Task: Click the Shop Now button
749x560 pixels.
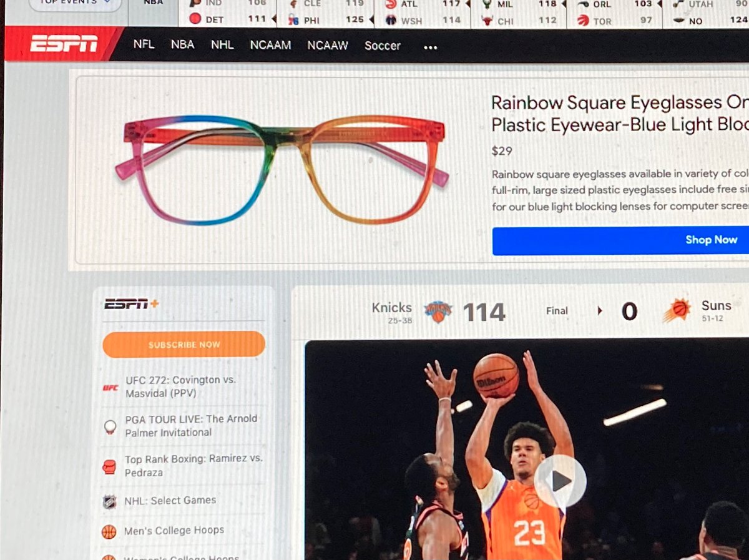Action: click(620, 240)
